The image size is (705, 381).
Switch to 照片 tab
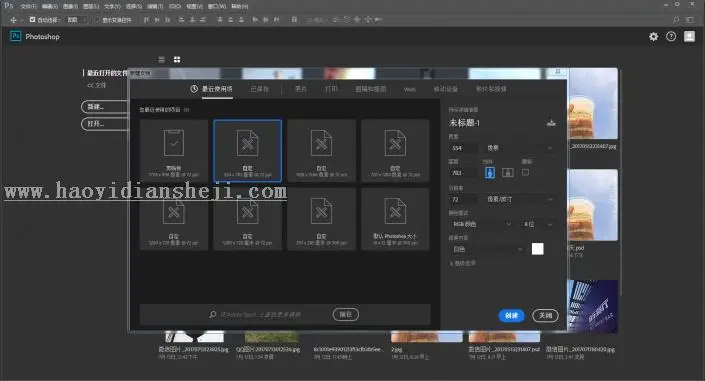tap(300, 89)
